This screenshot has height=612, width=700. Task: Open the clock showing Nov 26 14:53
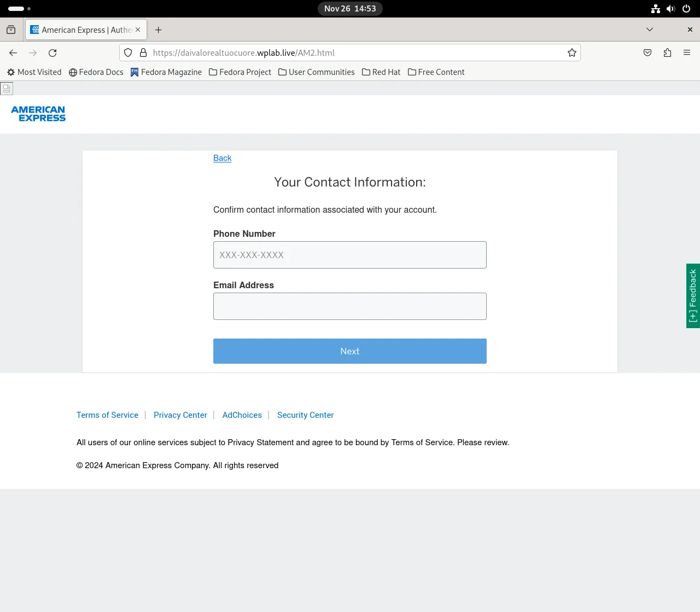[350, 9]
